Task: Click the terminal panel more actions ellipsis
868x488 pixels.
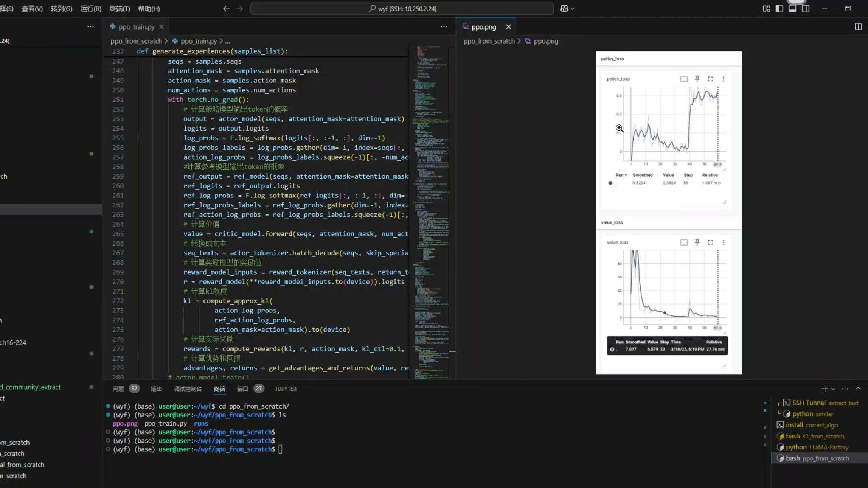Action: [845, 389]
